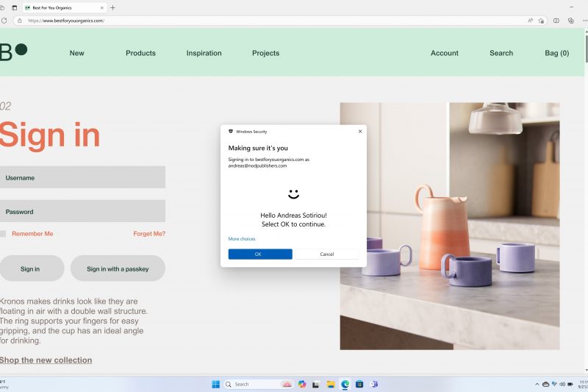Cancel the Windows Security passkey prompt

point(326,254)
